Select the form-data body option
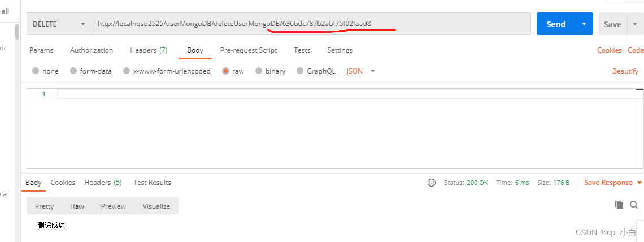 (x=91, y=71)
